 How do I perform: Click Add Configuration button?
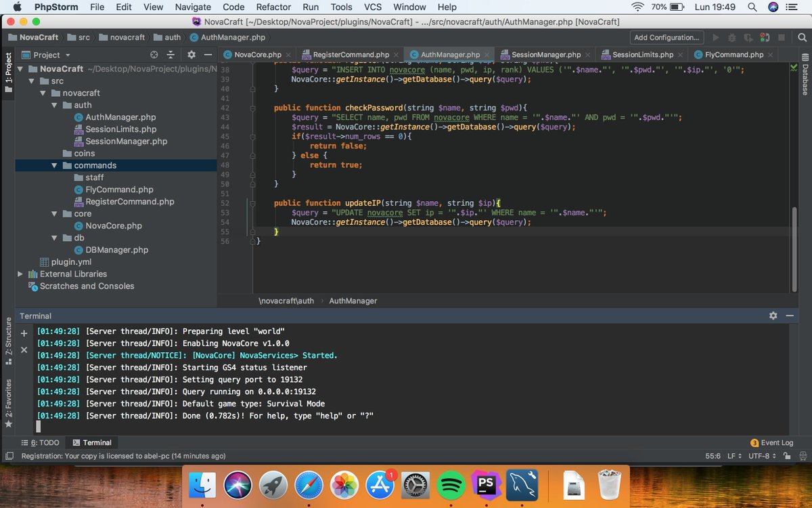coord(666,37)
